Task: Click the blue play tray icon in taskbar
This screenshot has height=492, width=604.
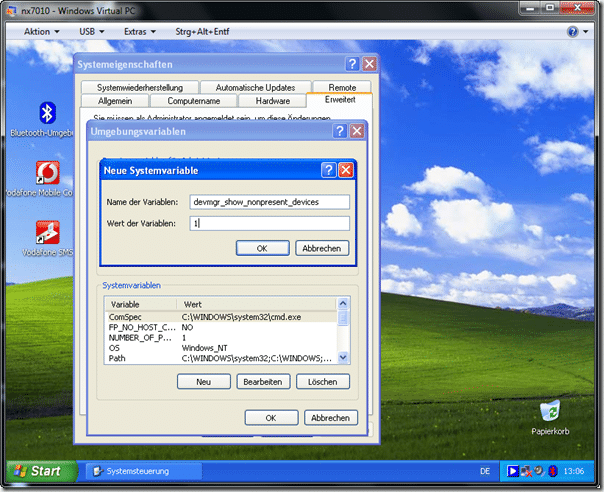Action: [x=513, y=471]
